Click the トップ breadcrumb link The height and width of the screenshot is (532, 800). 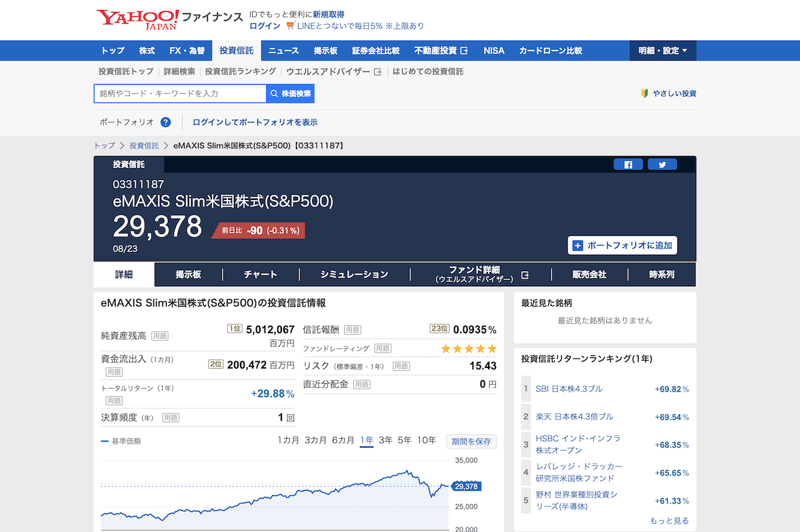tap(105, 145)
